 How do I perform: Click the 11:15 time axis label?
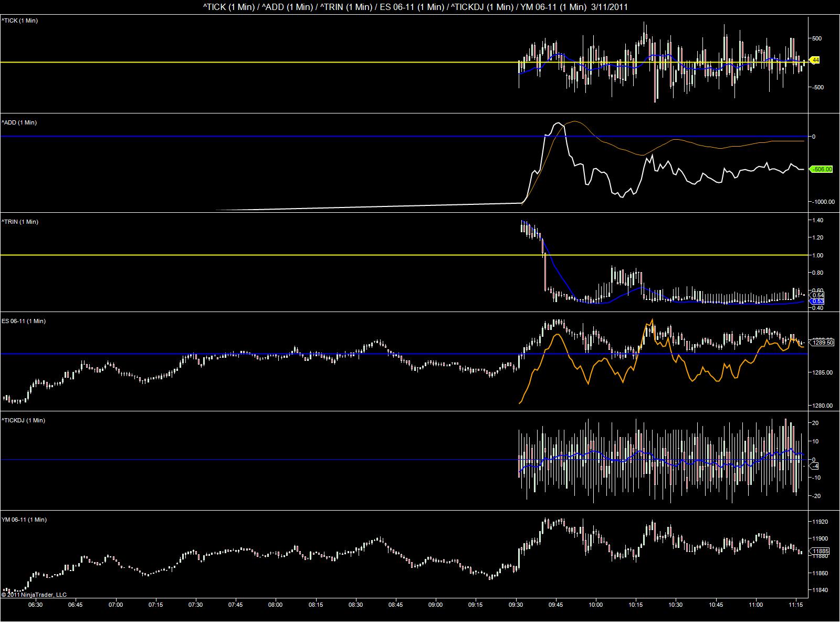pos(796,605)
